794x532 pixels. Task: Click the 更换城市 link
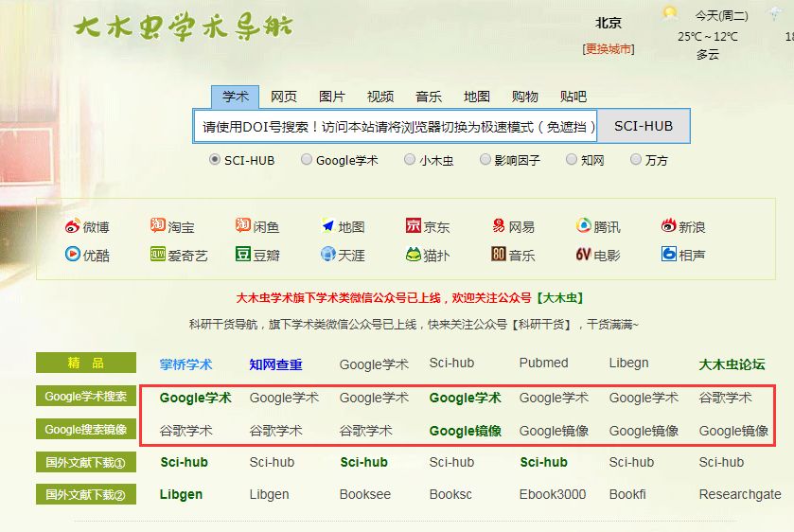(609, 49)
